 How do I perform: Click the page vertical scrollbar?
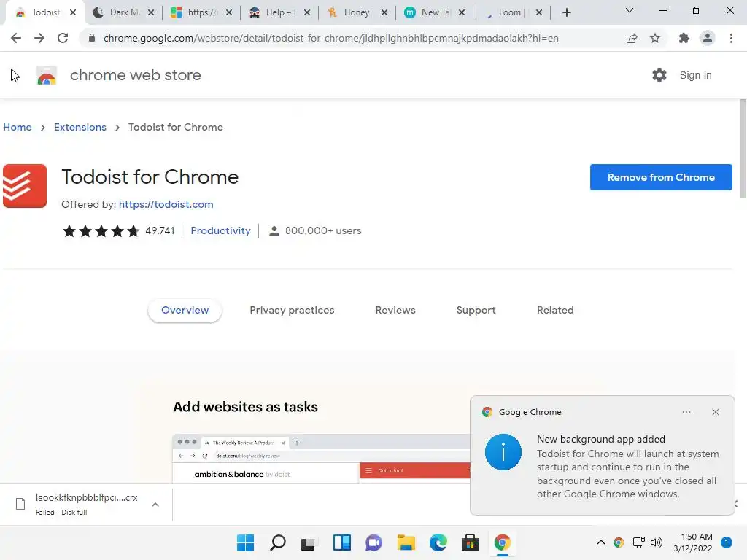pos(743,149)
